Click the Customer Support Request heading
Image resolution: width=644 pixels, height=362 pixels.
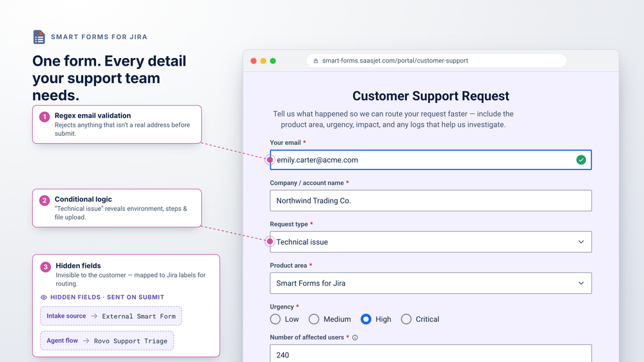(x=431, y=96)
